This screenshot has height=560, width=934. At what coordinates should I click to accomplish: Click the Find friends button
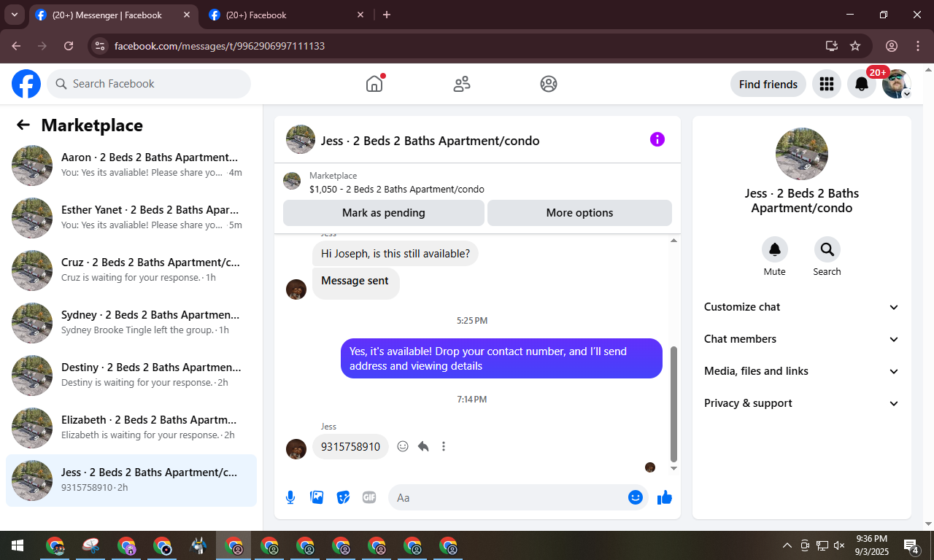(x=768, y=84)
